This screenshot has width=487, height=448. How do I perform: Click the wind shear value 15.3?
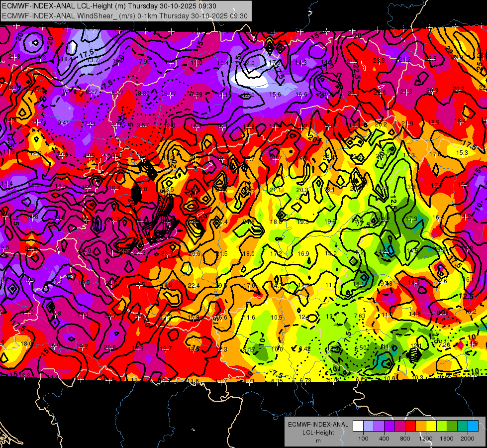tap(462, 153)
